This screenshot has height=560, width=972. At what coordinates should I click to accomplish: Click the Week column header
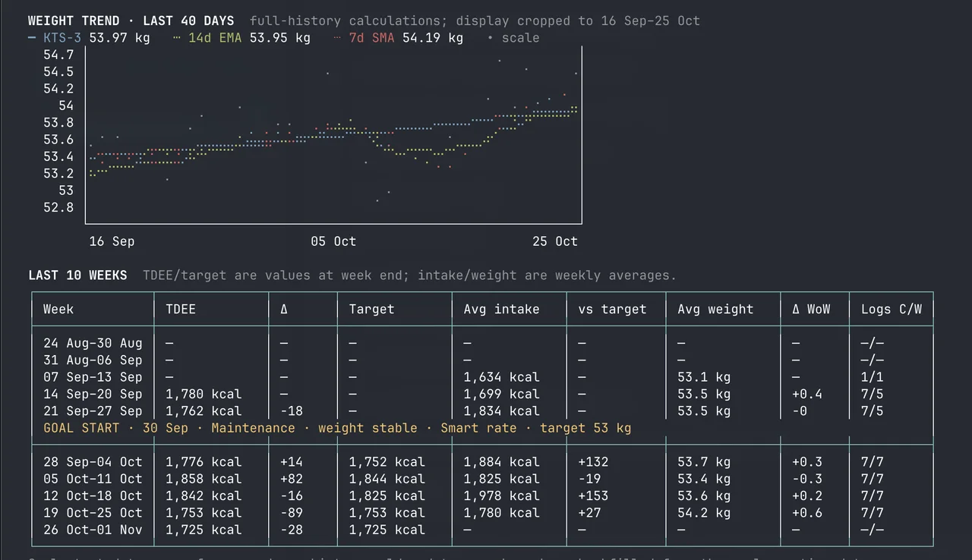tap(58, 309)
